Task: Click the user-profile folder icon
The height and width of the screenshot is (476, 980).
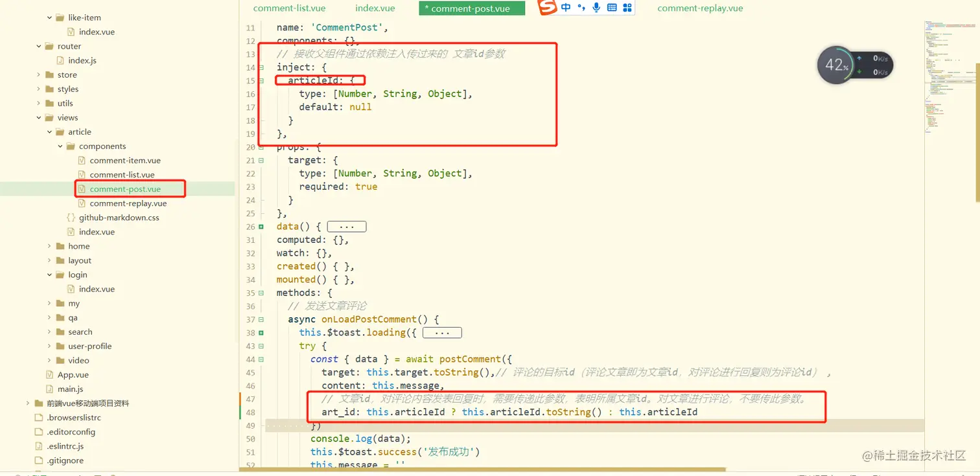Action: point(60,346)
